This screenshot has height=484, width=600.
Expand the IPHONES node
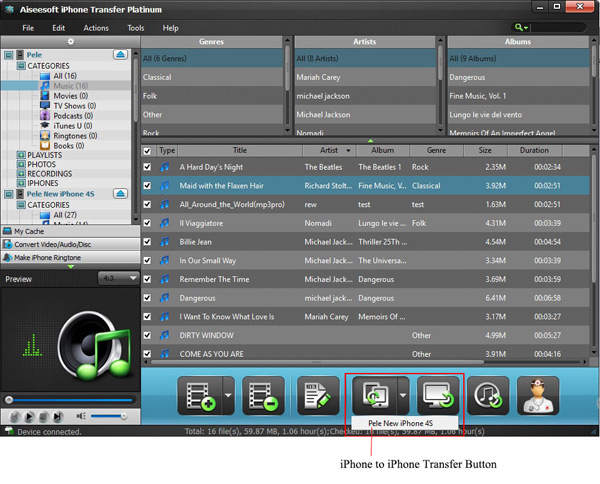click(x=21, y=183)
